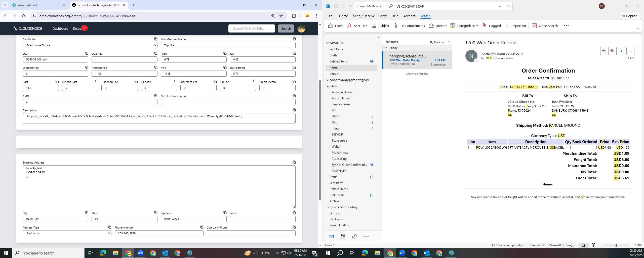Open Categorized filter dropdown
This screenshot has height=258, width=644.
coord(464,26)
